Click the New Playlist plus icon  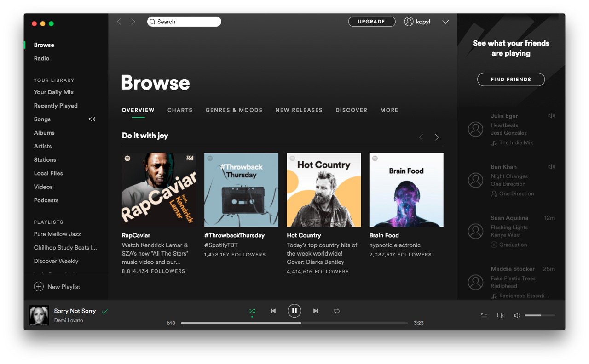click(39, 287)
